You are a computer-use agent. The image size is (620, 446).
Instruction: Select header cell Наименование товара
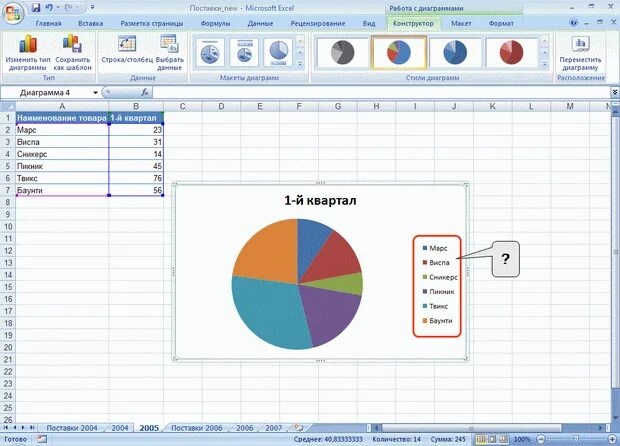(x=62, y=118)
